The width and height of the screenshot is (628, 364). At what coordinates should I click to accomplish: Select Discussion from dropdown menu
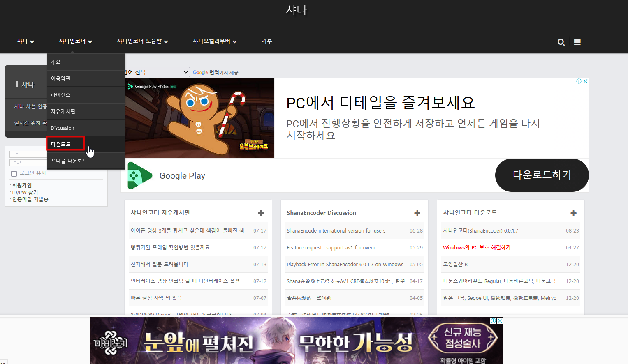86,128
